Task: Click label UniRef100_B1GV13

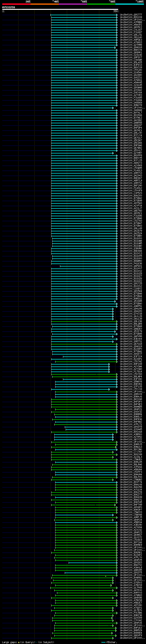Action: (131, 254)
